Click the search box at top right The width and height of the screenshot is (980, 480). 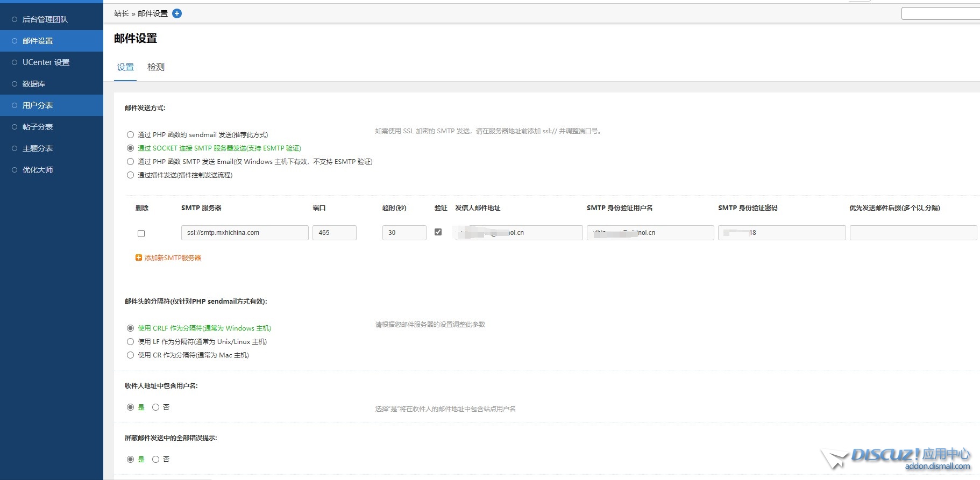941,13
